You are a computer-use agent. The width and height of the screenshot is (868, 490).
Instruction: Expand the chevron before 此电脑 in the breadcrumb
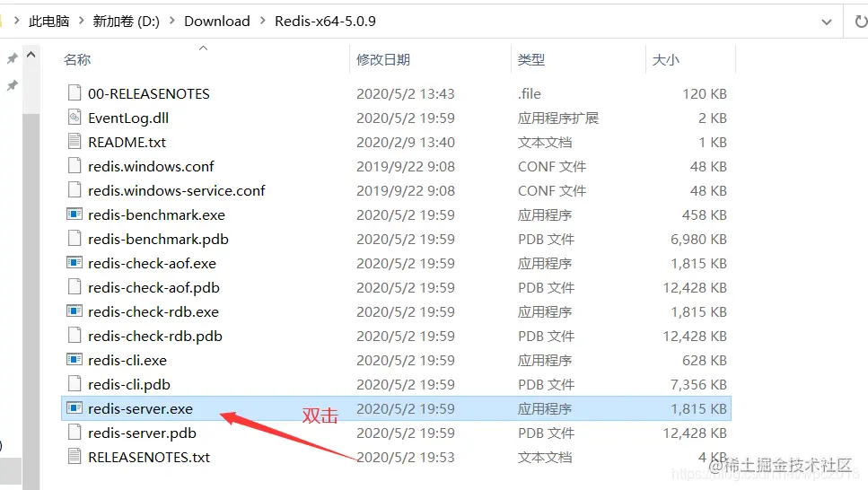tap(17, 21)
